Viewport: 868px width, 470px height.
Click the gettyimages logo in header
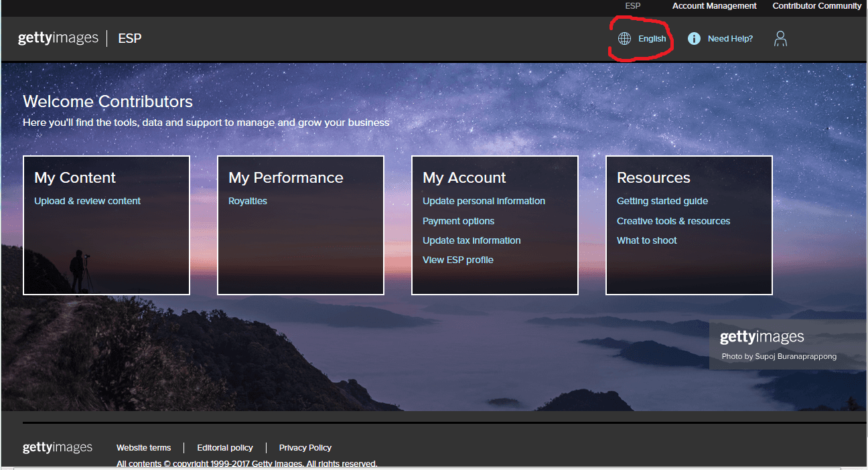pyautogui.click(x=58, y=38)
